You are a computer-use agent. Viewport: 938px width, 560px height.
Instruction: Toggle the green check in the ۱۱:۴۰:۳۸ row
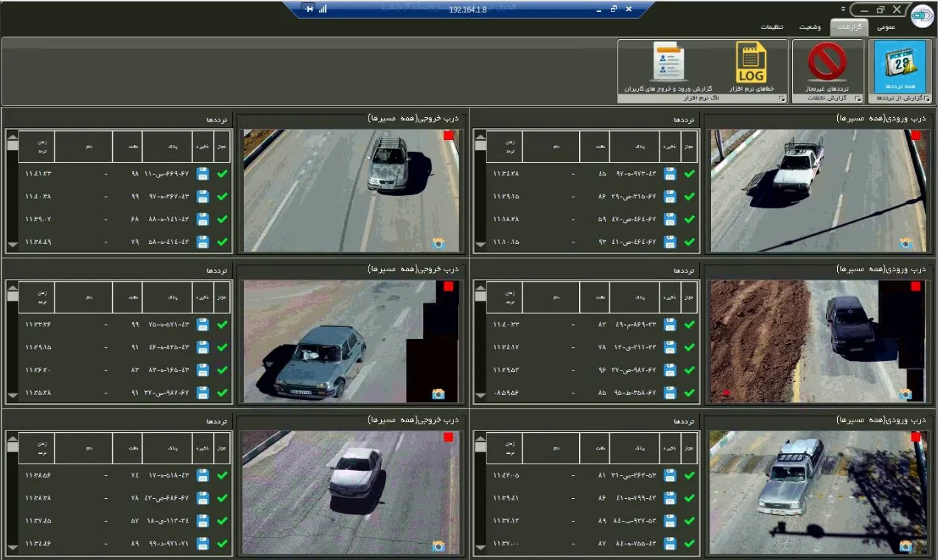tap(223, 197)
